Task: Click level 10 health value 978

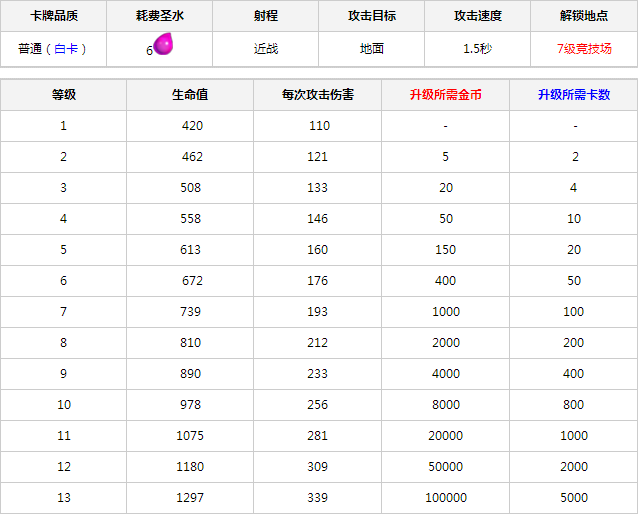Action: tap(190, 405)
